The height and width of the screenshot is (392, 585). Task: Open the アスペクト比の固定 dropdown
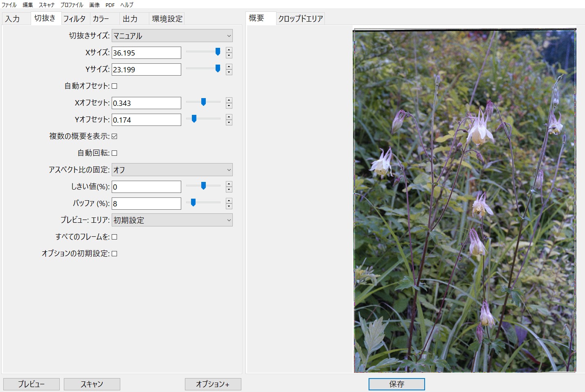tap(172, 169)
